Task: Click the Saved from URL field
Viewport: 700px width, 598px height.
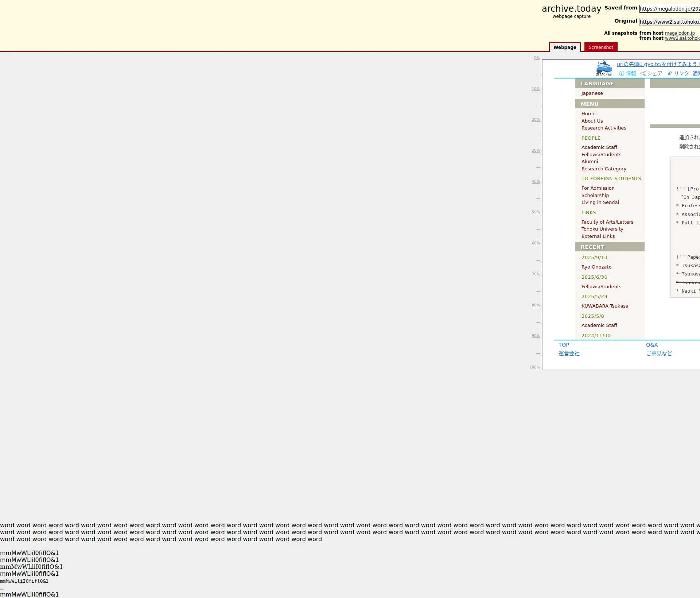Action: click(669, 9)
